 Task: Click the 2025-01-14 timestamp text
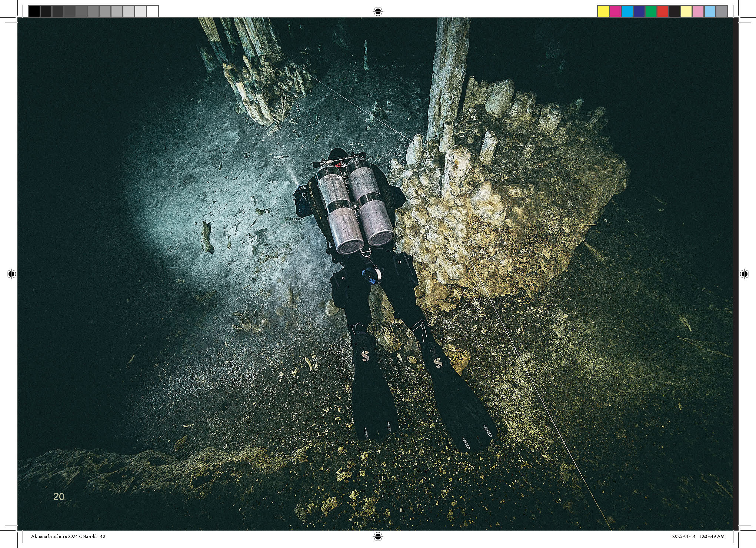click(x=684, y=536)
